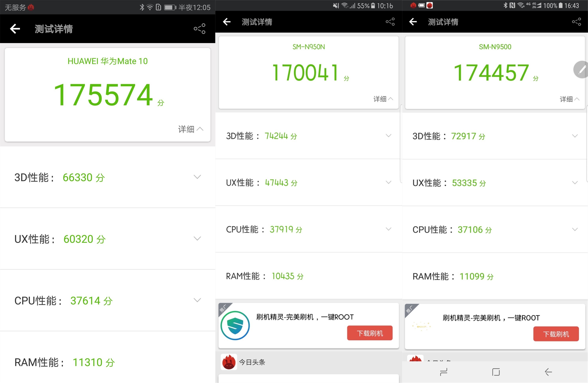Tap back navigation button on SM-N9500

pyautogui.click(x=548, y=372)
